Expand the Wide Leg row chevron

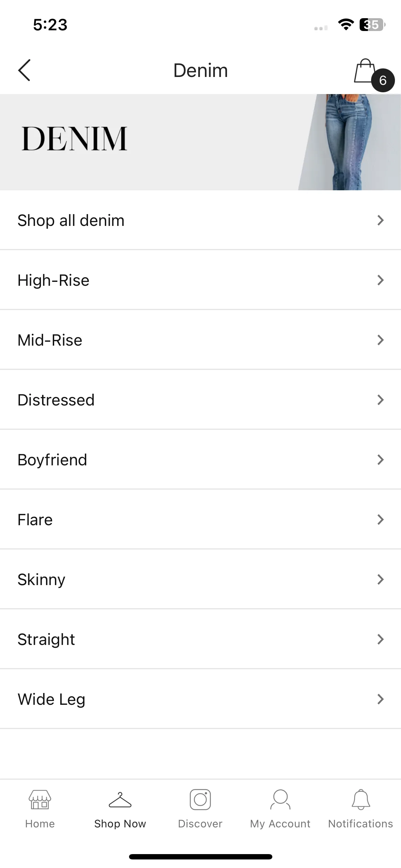(x=380, y=699)
